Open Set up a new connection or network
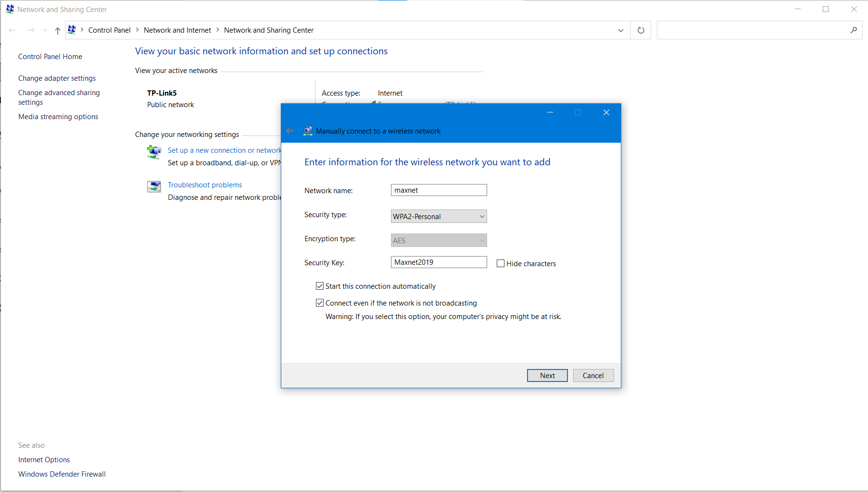868x492 pixels. (224, 150)
